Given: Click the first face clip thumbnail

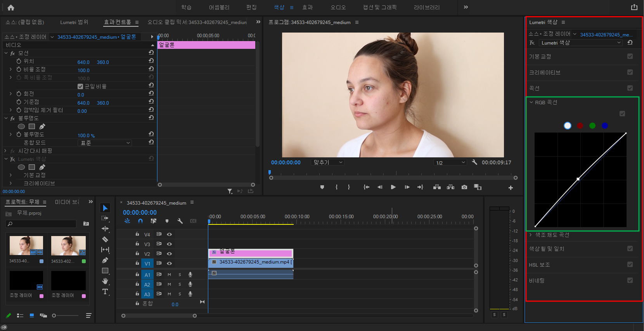Looking at the screenshot, I should coord(26,246).
